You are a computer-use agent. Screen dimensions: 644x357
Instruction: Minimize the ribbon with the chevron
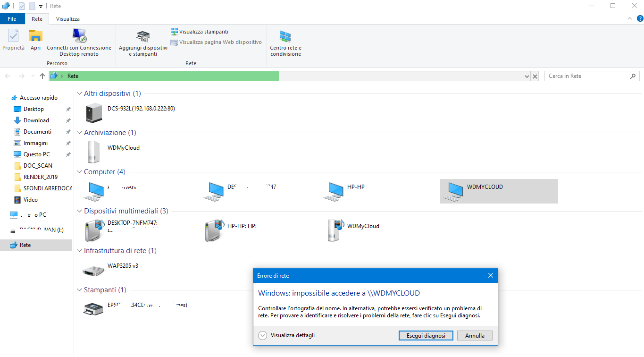(629, 19)
